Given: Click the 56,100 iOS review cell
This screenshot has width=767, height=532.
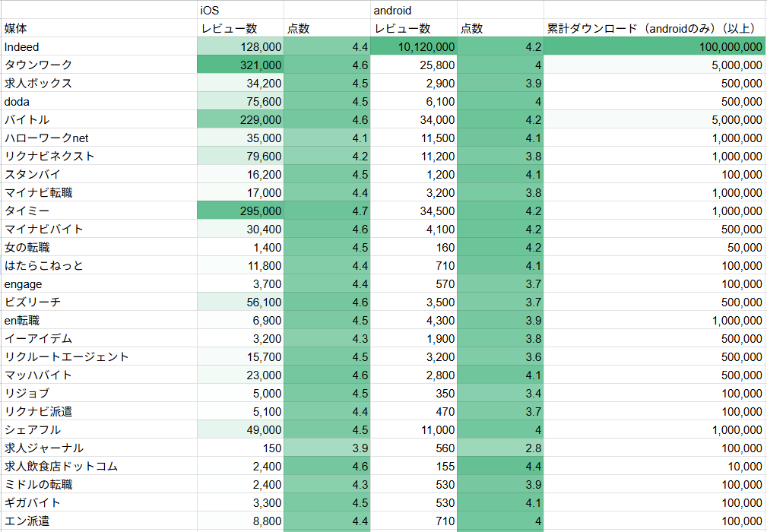Looking at the screenshot, I should pyautogui.click(x=240, y=302).
